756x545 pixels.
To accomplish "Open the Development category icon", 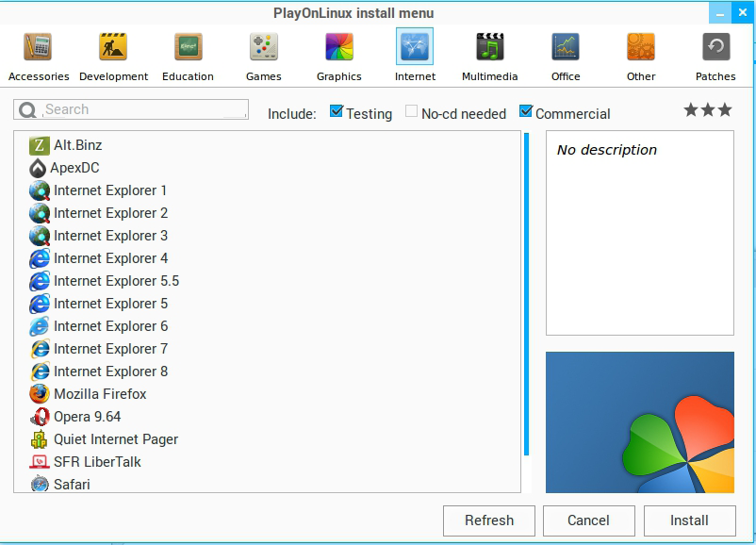I will point(113,47).
